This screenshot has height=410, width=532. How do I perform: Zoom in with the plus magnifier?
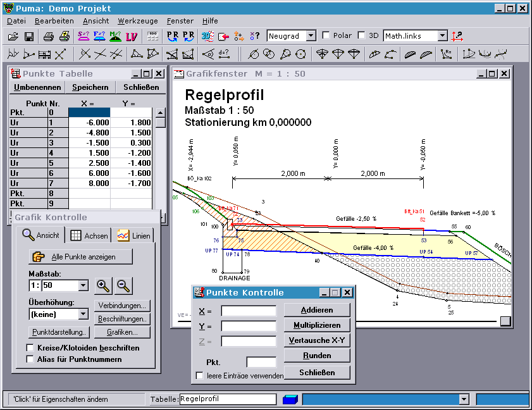click(103, 286)
